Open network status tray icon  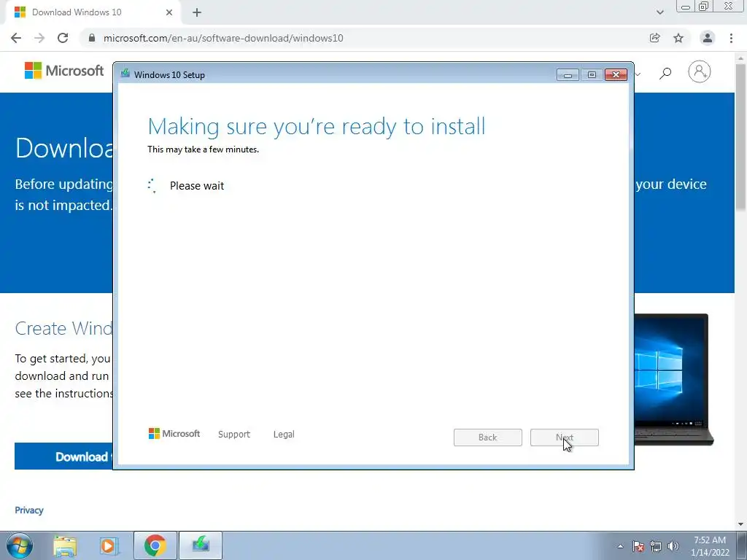click(656, 546)
